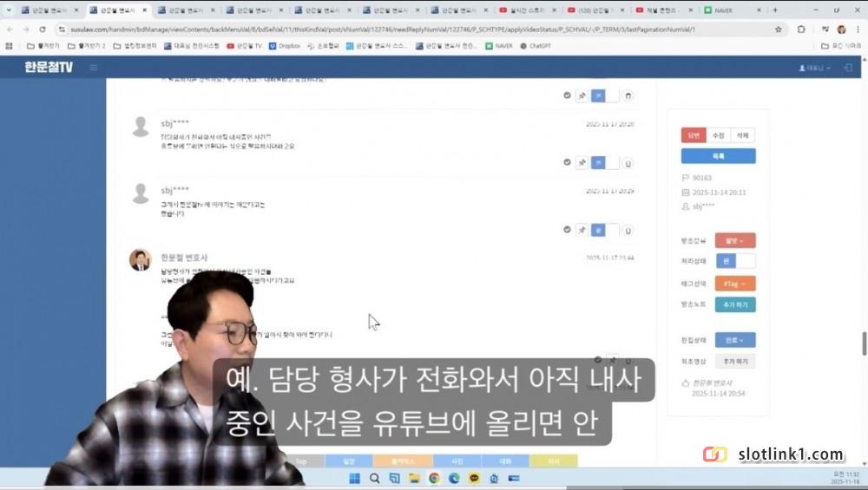This screenshot has width=868, height=490.
Task: Click the 한문철 변호사 profile photo
Action: pyautogui.click(x=140, y=260)
